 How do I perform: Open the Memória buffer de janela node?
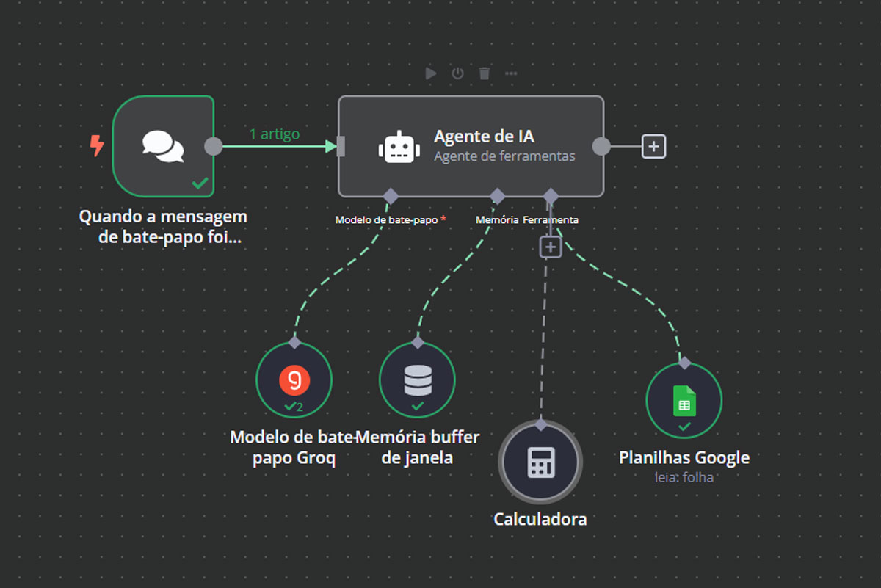pyautogui.click(x=417, y=380)
